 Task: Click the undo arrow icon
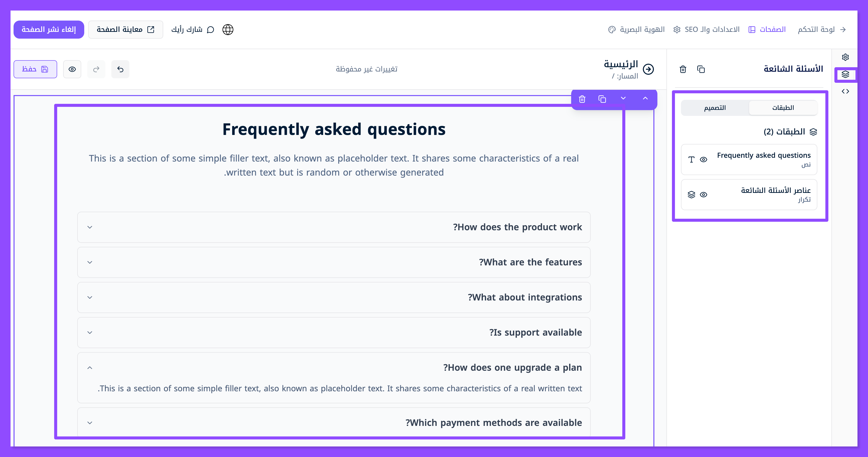(120, 69)
